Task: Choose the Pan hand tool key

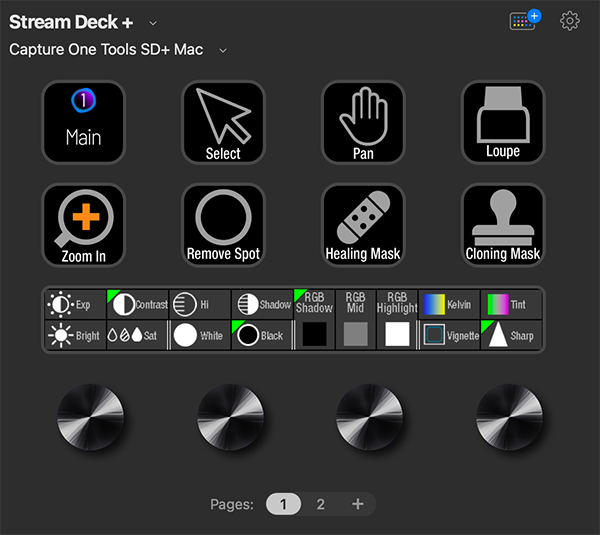Action: (363, 122)
